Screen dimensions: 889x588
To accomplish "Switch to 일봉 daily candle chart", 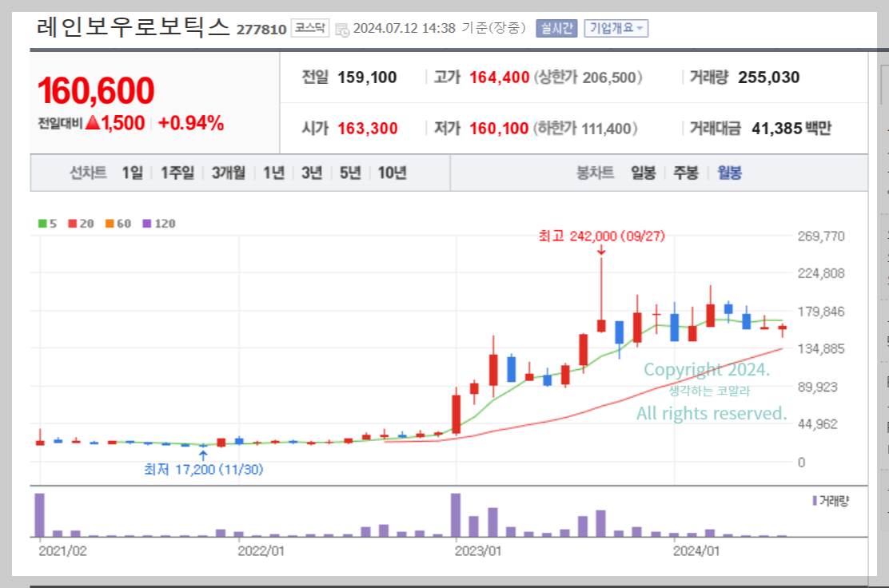I will (644, 173).
